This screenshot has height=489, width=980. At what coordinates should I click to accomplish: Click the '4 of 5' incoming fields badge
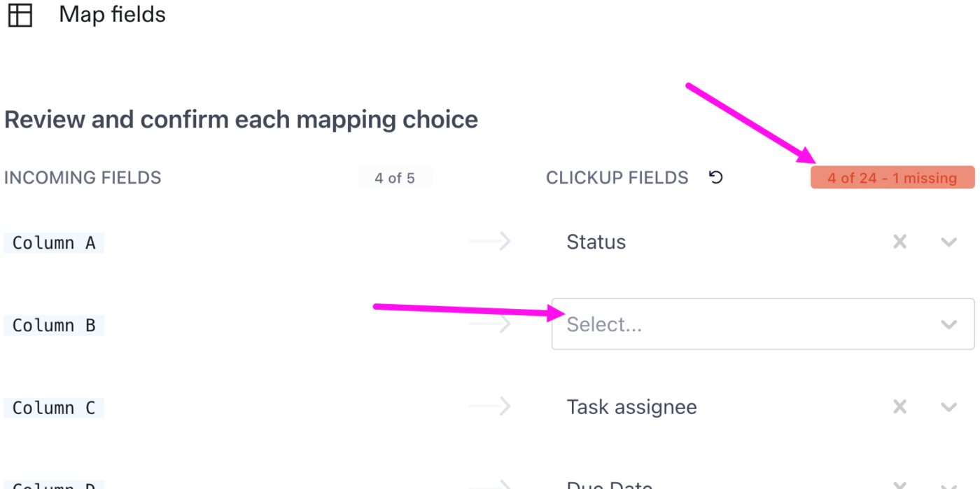click(395, 177)
